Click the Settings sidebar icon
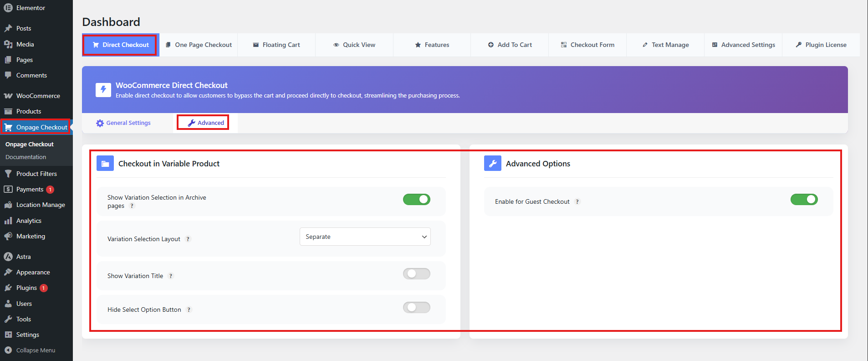This screenshot has height=361, width=868. tap(8, 335)
